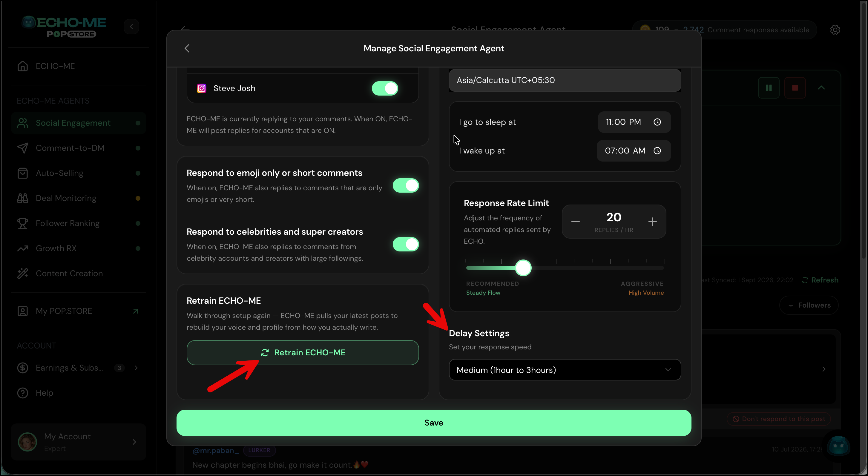Image resolution: width=868 pixels, height=476 pixels.
Task: Pause the agent with the green pause icon
Action: click(769, 88)
